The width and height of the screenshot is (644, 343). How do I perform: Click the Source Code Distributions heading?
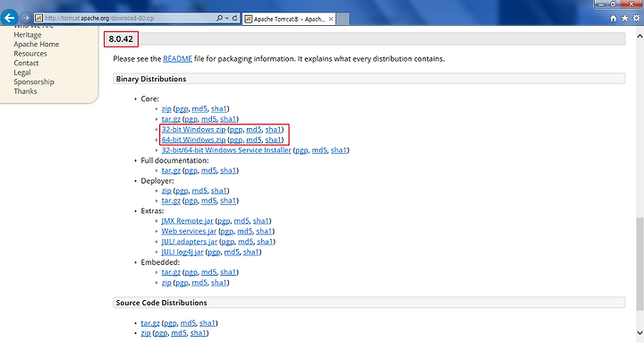(x=161, y=303)
